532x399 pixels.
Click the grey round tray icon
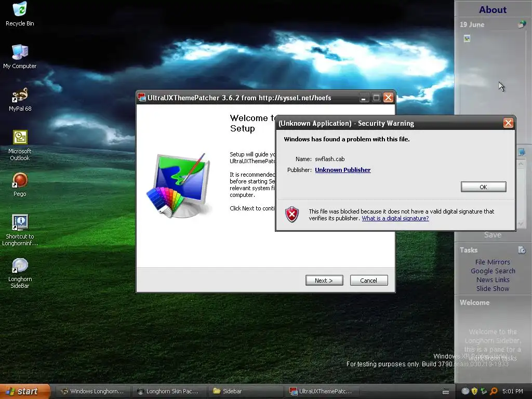tap(465, 391)
